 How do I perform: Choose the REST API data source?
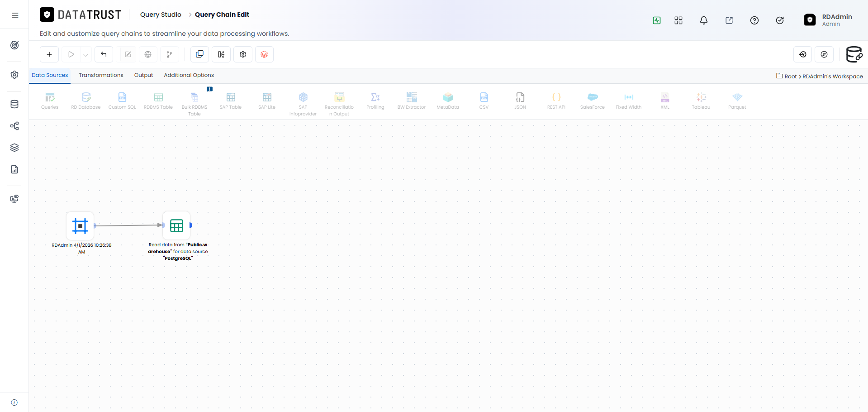(556, 101)
